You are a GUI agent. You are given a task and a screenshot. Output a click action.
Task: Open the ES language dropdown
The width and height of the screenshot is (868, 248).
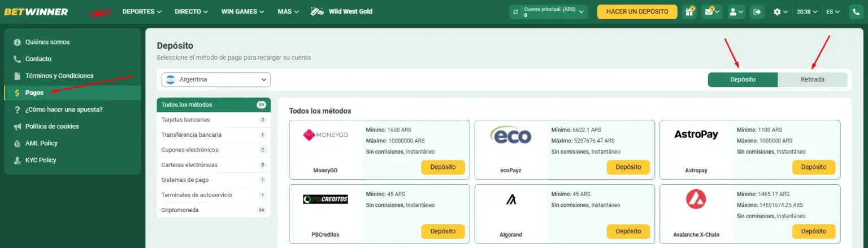click(x=832, y=12)
